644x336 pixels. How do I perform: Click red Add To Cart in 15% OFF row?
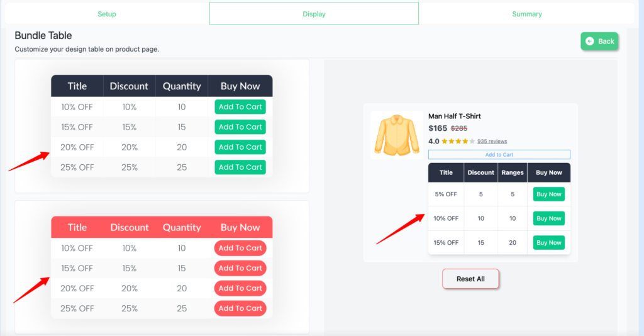click(240, 268)
